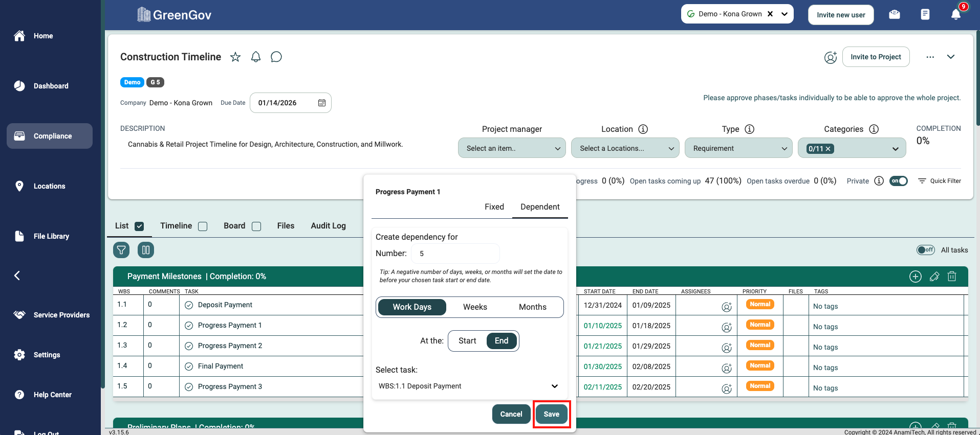This screenshot has width=980, height=435.
Task: Open the Due Date calendar icon
Action: [322, 103]
